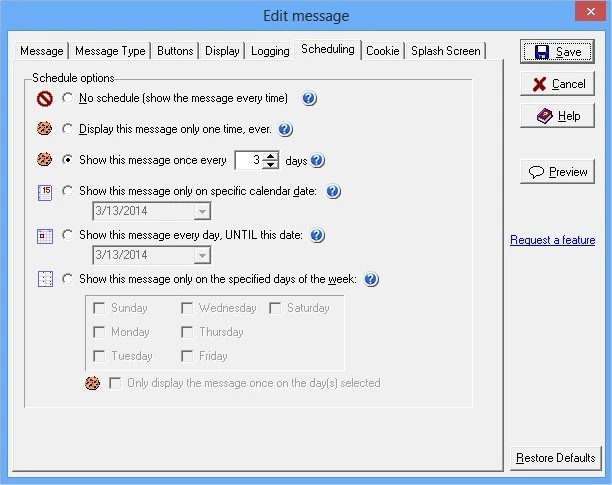612x485 pixels.
Task: Open the UNTIL this date dropdown
Action: coord(202,255)
